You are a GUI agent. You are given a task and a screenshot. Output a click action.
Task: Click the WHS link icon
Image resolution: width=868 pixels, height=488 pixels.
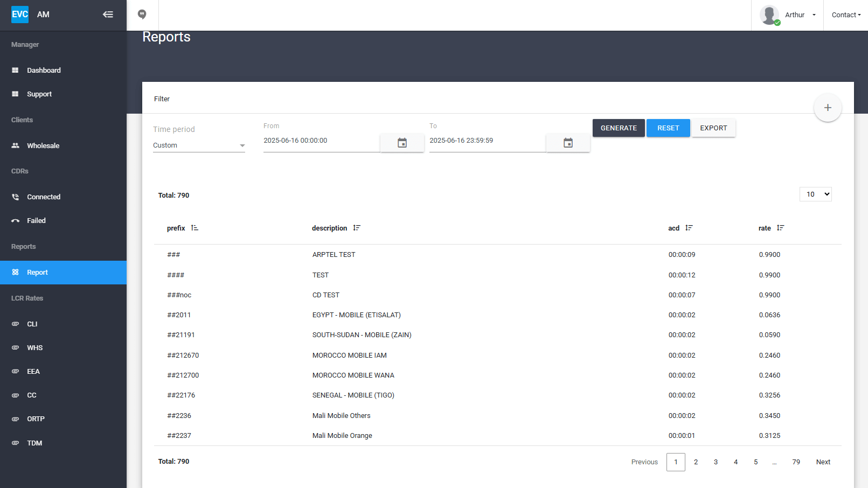(x=15, y=348)
